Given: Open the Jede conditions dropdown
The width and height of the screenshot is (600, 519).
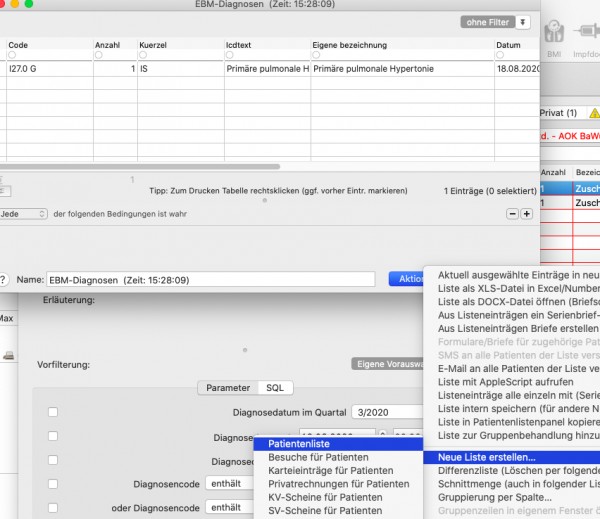Looking at the screenshot, I should point(23,214).
